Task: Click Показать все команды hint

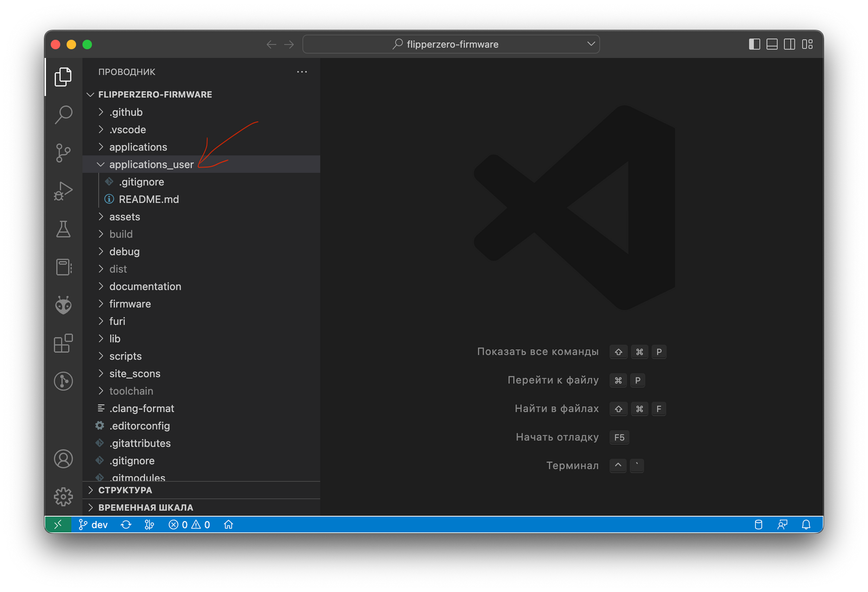Action: point(538,352)
